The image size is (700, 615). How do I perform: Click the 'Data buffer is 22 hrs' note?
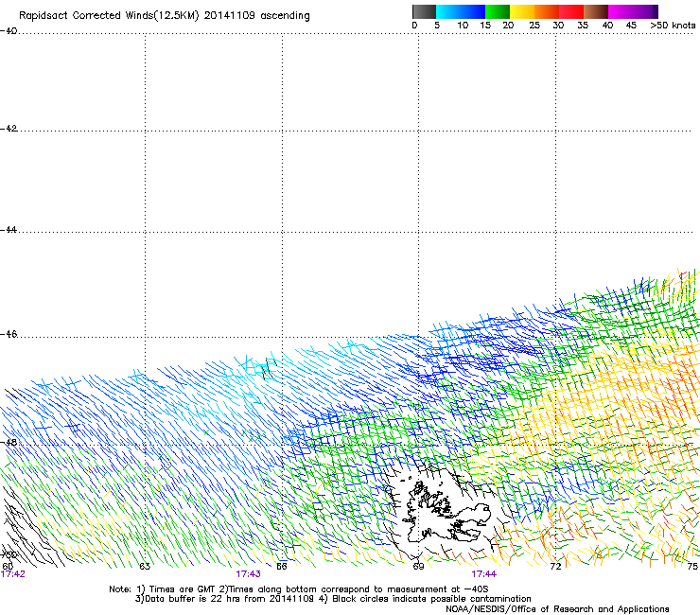pos(333,599)
